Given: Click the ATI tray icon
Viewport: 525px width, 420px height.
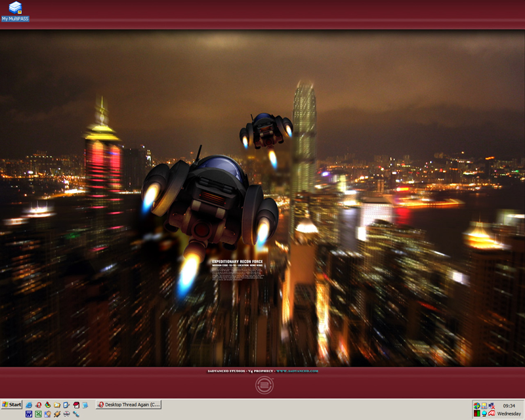Looking at the screenshot, I should [x=492, y=414].
